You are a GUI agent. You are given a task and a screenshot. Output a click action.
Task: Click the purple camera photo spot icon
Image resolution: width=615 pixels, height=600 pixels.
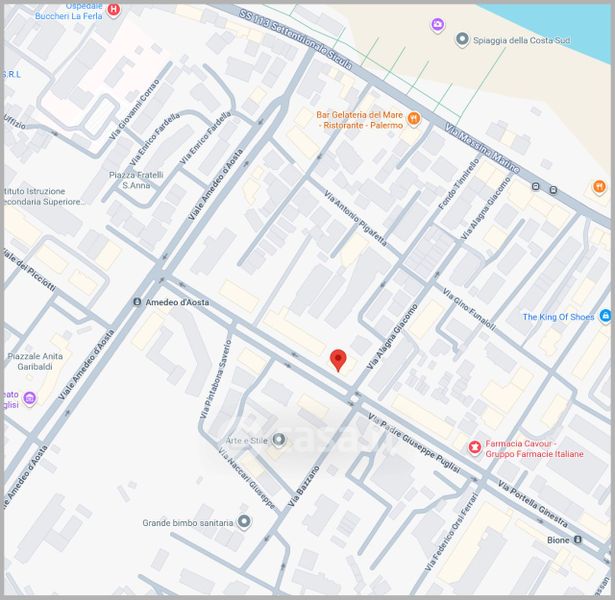tap(438, 25)
